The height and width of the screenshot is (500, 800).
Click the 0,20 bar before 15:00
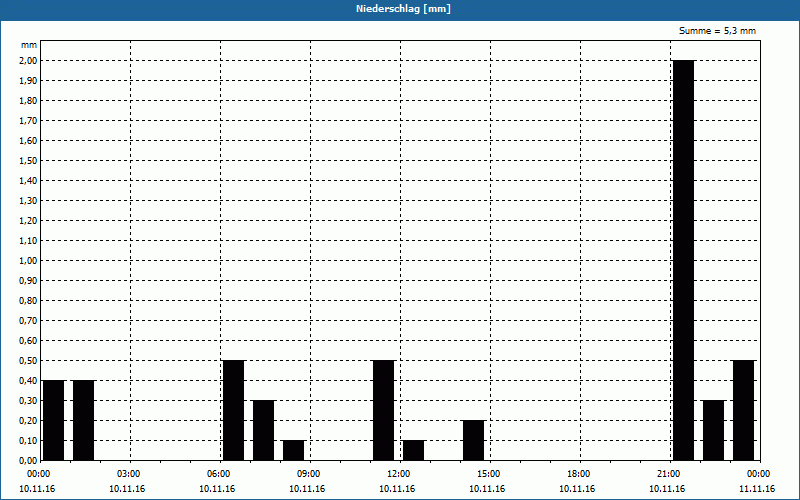point(473,440)
